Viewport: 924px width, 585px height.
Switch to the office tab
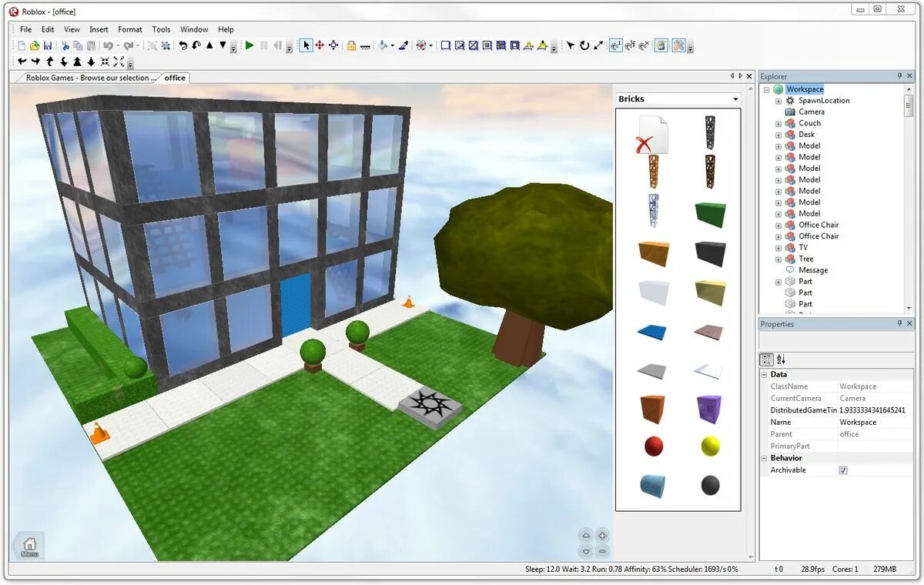[x=175, y=78]
